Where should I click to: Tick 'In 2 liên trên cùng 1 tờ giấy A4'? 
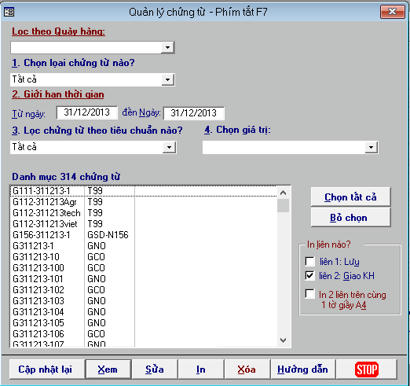[310, 294]
